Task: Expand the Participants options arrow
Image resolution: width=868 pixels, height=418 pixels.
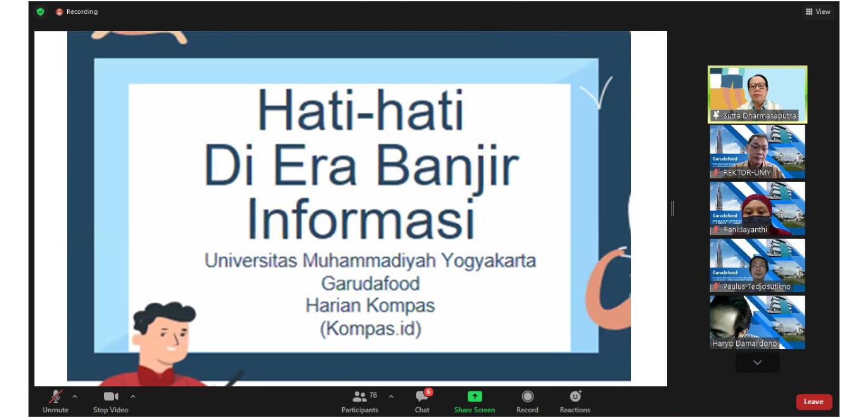Action: 391,396
